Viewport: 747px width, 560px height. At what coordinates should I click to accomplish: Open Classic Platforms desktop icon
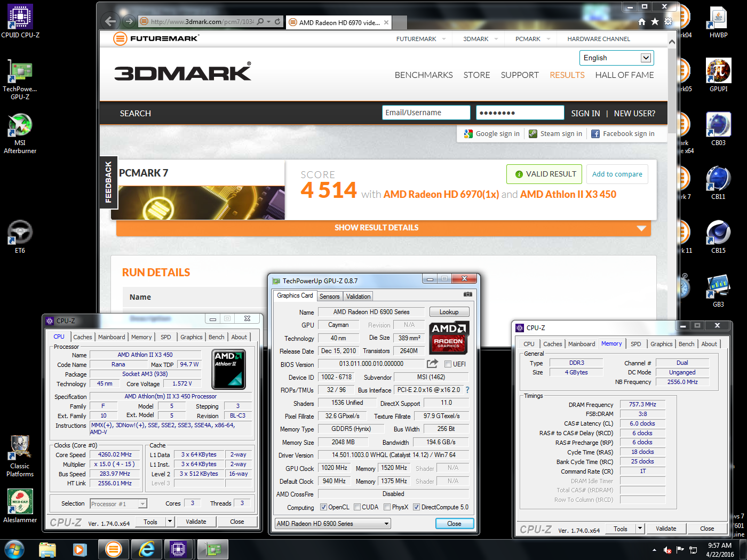(x=20, y=456)
